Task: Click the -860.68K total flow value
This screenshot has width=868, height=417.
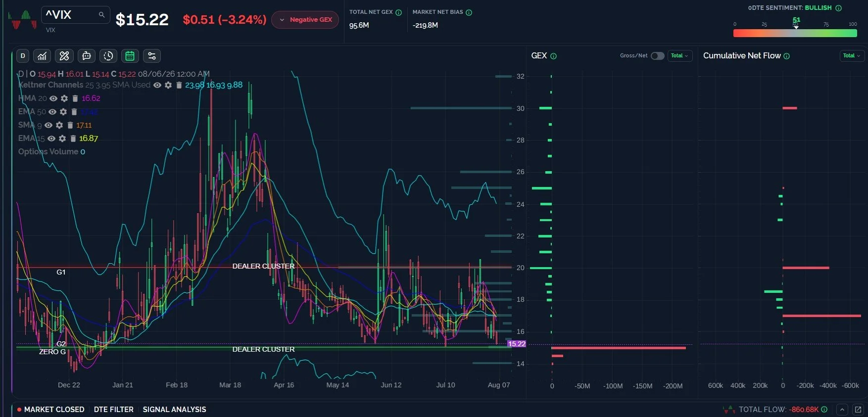Action: point(804,410)
